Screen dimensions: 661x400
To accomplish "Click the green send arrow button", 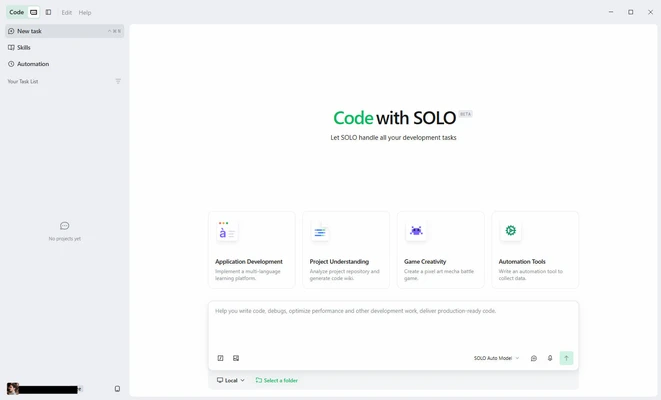I will click(x=566, y=358).
